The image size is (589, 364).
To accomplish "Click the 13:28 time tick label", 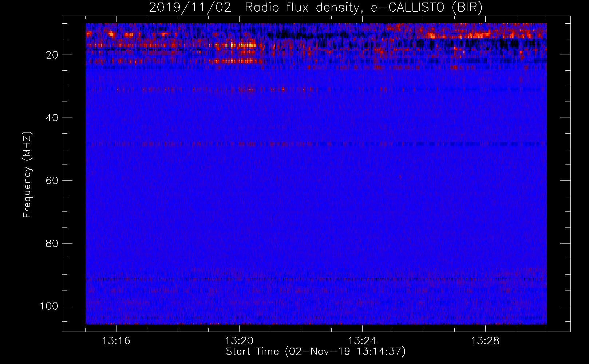I will pos(485,341).
